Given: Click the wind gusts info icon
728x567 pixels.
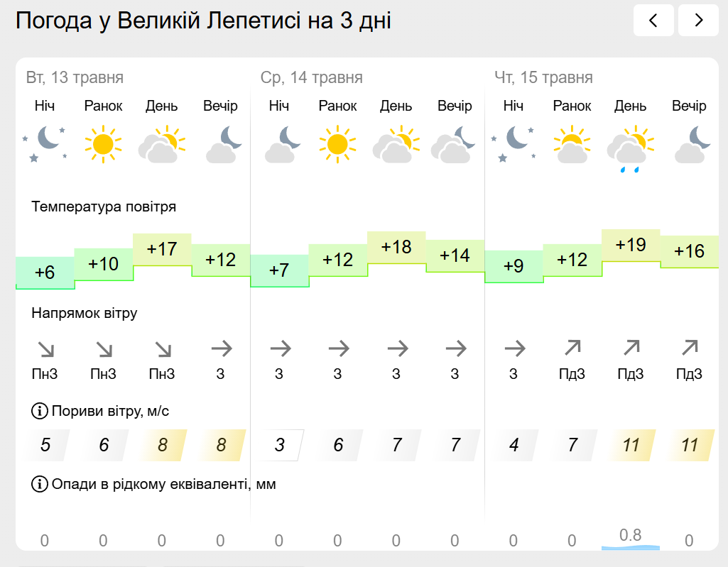Looking at the screenshot, I should pos(40,411).
